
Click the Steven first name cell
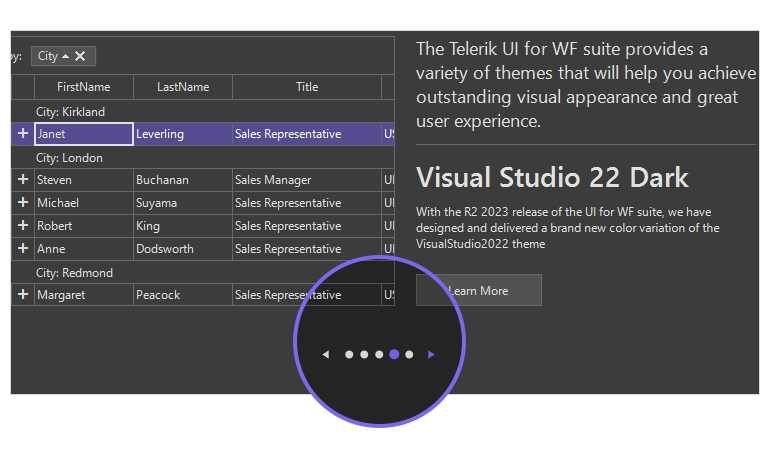coord(84,180)
